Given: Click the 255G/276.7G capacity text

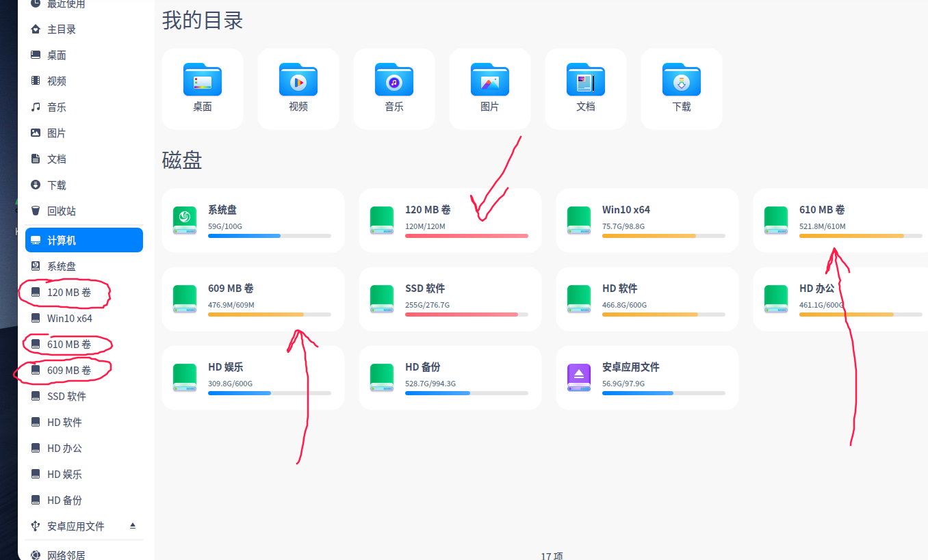Looking at the screenshot, I should (x=427, y=305).
